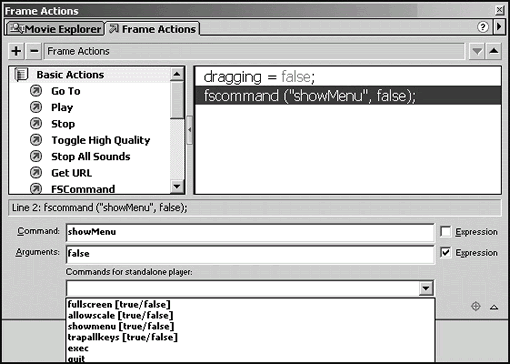Click the Toggle High Quality action icon
The image size is (510, 364).
36,140
